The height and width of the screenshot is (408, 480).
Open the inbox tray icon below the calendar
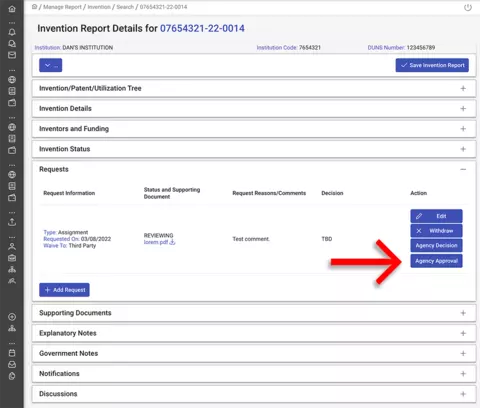(x=12, y=364)
